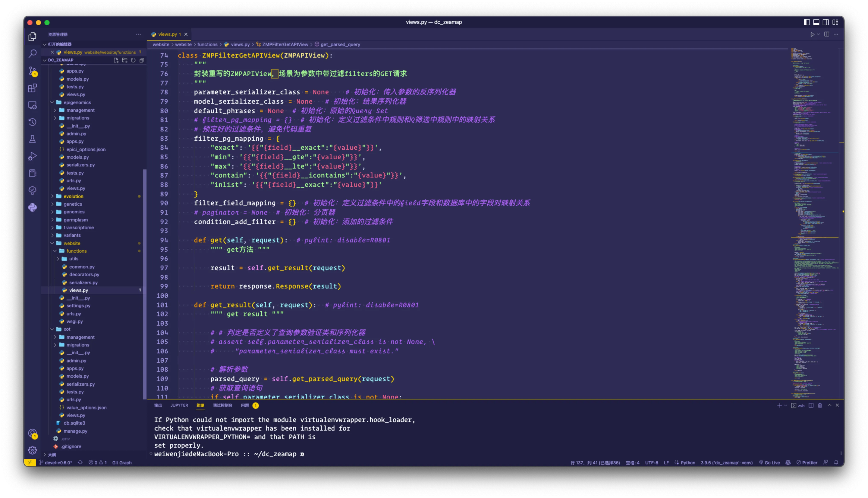This screenshot has width=868, height=498.
Task: Open the Search view in activity bar
Action: pos(32,53)
